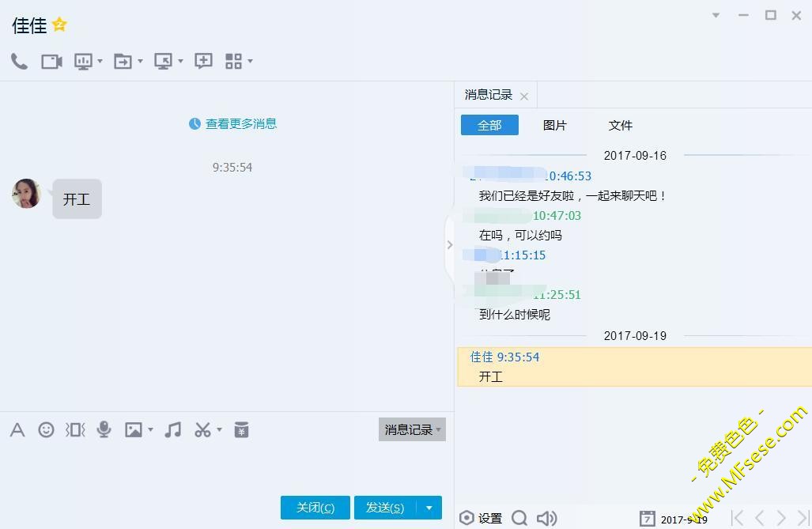This screenshot has height=529, width=812.
Task: Click the 开工 chat bubble
Action: click(x=77, y=199)
